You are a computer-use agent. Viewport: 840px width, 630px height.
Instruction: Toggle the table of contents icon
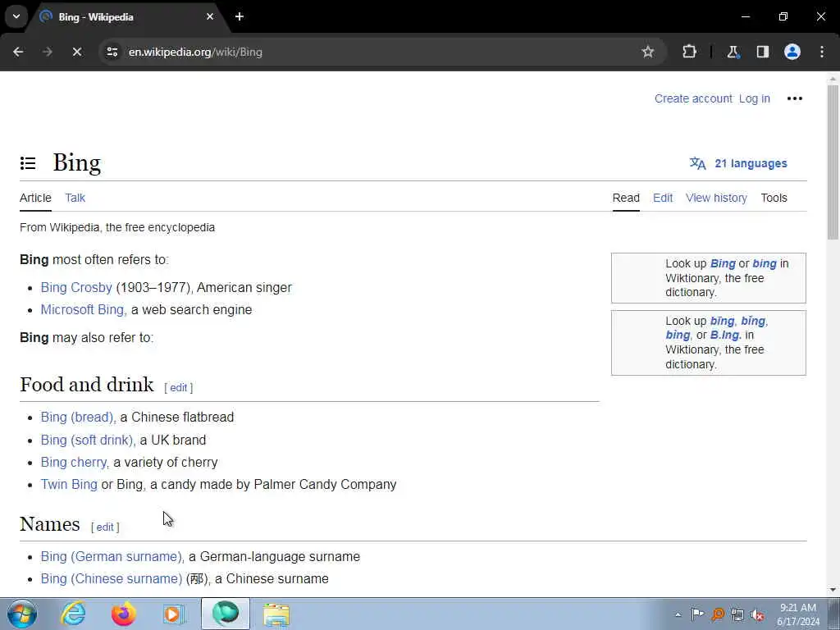(x=28, y=163)
